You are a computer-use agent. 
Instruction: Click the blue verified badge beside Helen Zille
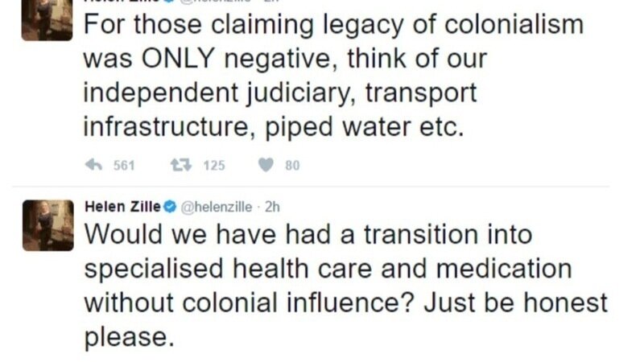[171, 207]
